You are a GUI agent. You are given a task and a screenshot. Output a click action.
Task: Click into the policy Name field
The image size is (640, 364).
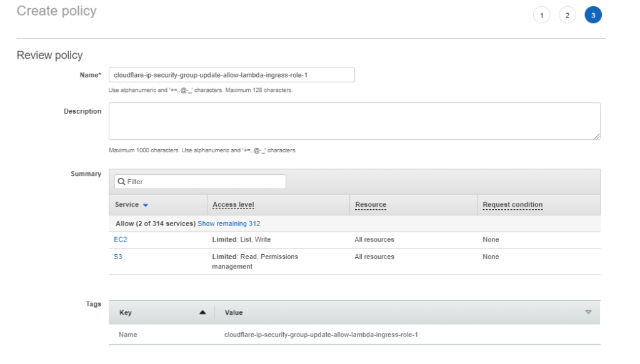231,75
